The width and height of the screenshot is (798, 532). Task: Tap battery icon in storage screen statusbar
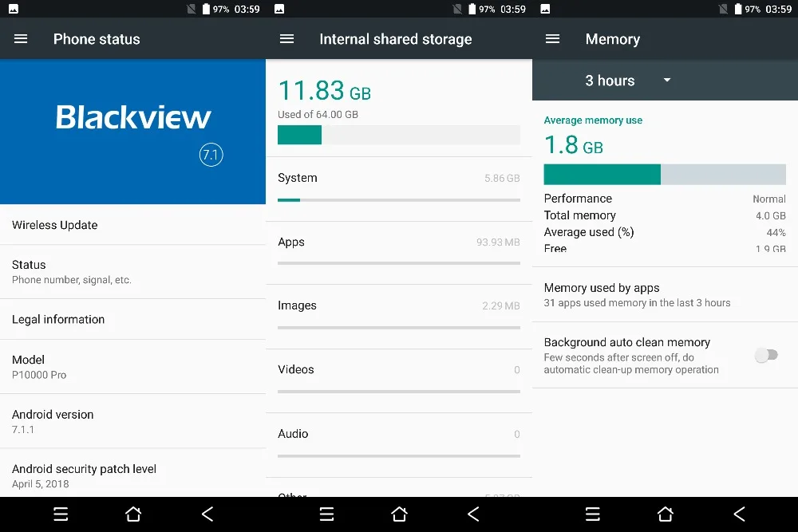coord(472,9)
